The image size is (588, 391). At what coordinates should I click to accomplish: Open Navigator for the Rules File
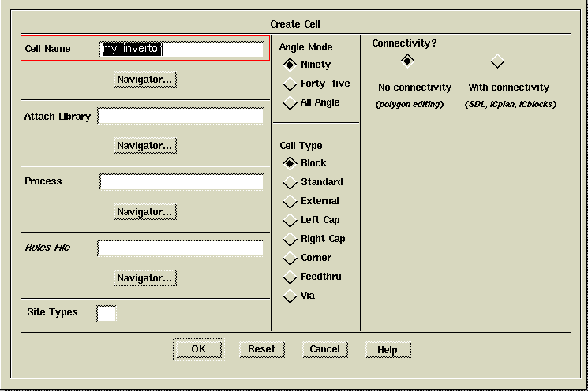[x=144, y=278]
